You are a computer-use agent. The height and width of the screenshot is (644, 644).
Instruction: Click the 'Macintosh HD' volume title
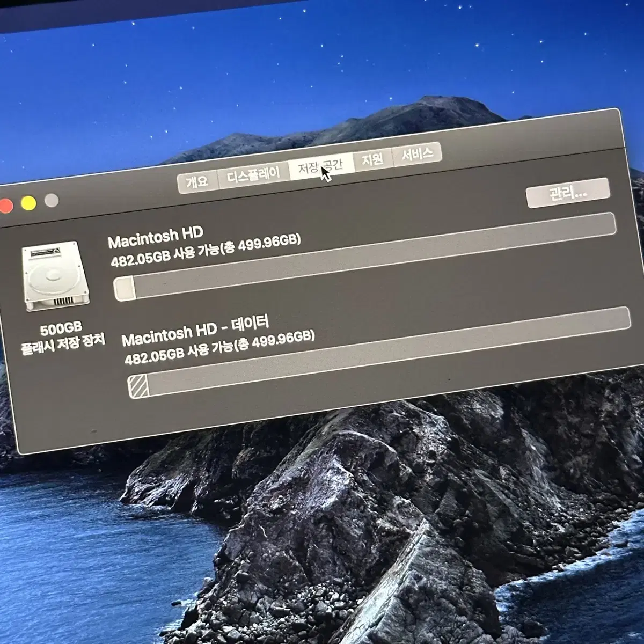(x=156, y=237)
